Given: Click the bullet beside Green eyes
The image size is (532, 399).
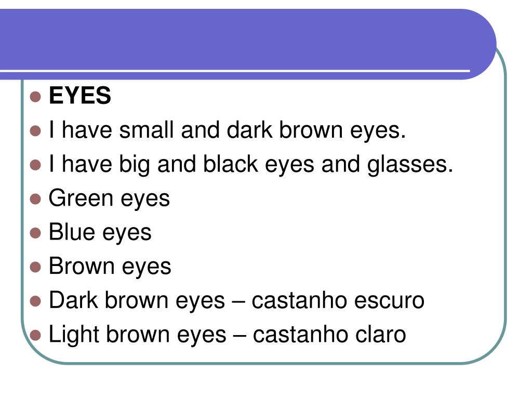Looking at the screenshot, I should pyautogui.click(x=35, y=199).
